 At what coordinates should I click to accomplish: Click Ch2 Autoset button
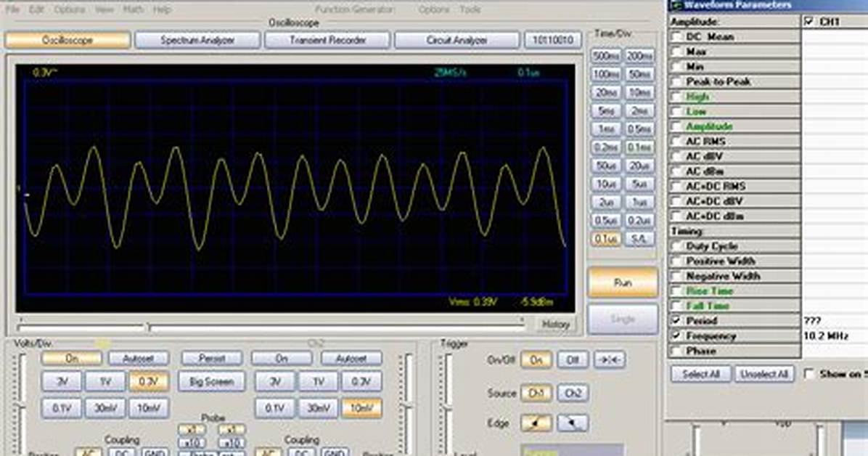pyautogui.click(x=351, y=359)
